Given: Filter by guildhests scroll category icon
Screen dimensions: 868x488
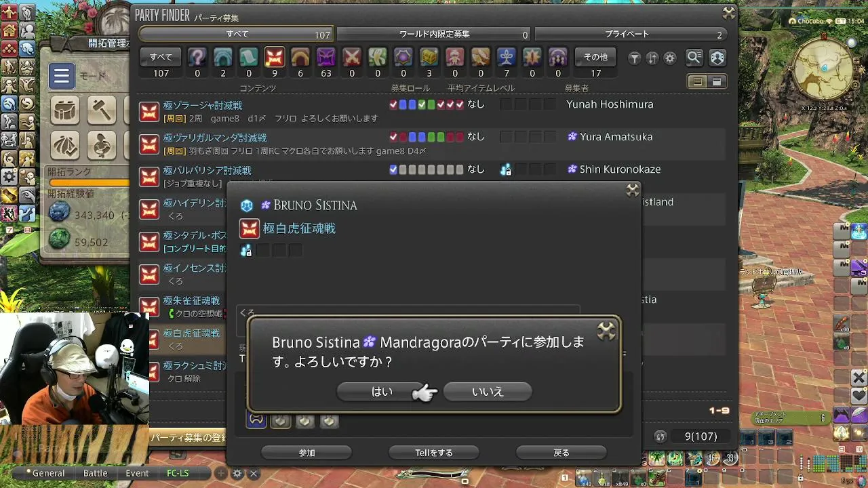Looking at the screenshot, I should 249,57.
